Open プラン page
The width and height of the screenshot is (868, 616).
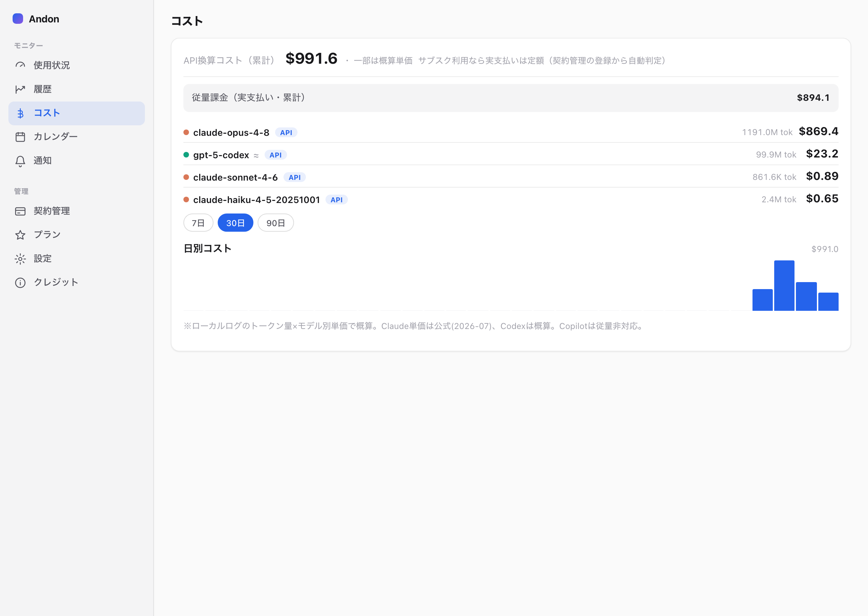click(77, 234)
